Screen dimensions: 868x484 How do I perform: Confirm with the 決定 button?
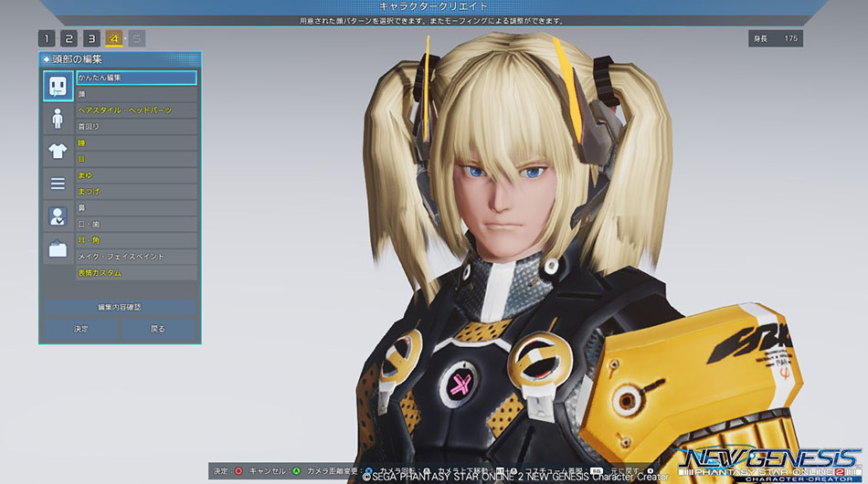(81, 329)
